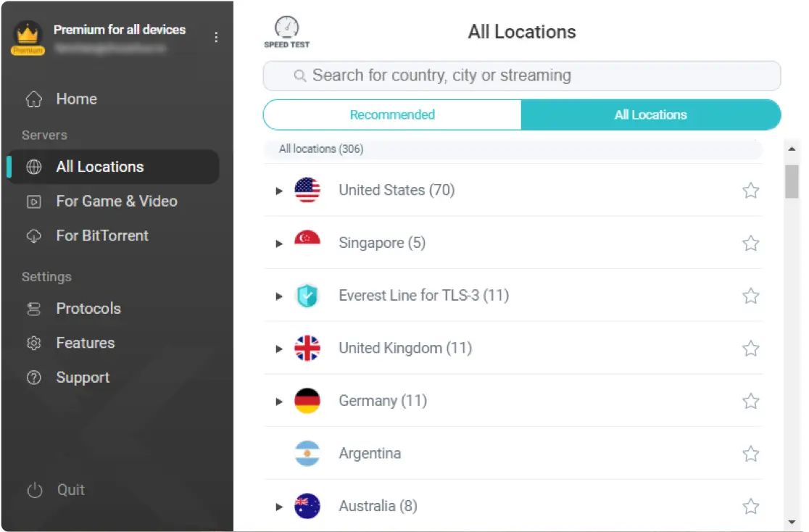Click the Support question mark icon
Image resolution: width=809 pixels, height=532 pixels.
(34, 378)
